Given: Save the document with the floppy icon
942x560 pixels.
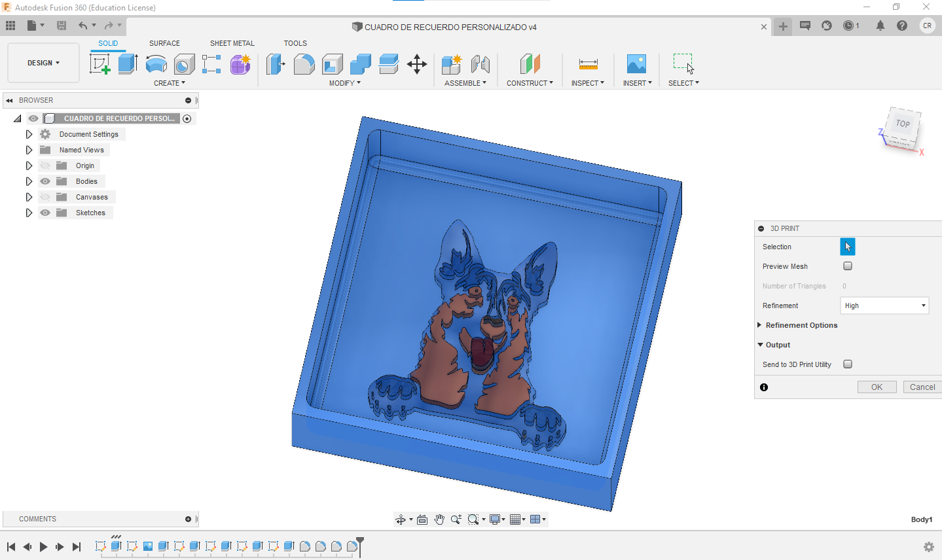Looking at the screenshot, I should 62,26.
